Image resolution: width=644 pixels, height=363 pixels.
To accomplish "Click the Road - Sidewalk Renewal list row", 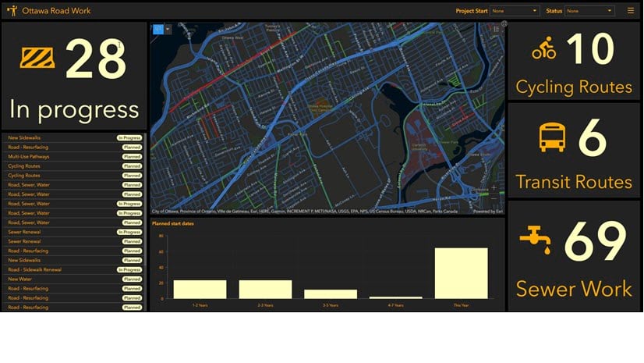I will (x=74, y=269).
